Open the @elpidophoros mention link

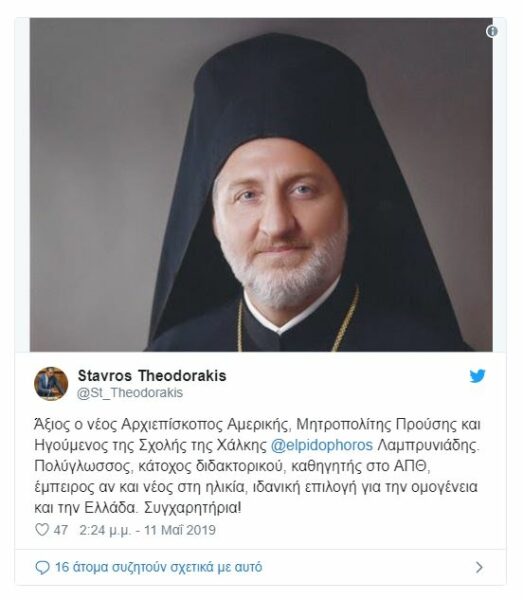pos(322,445)
